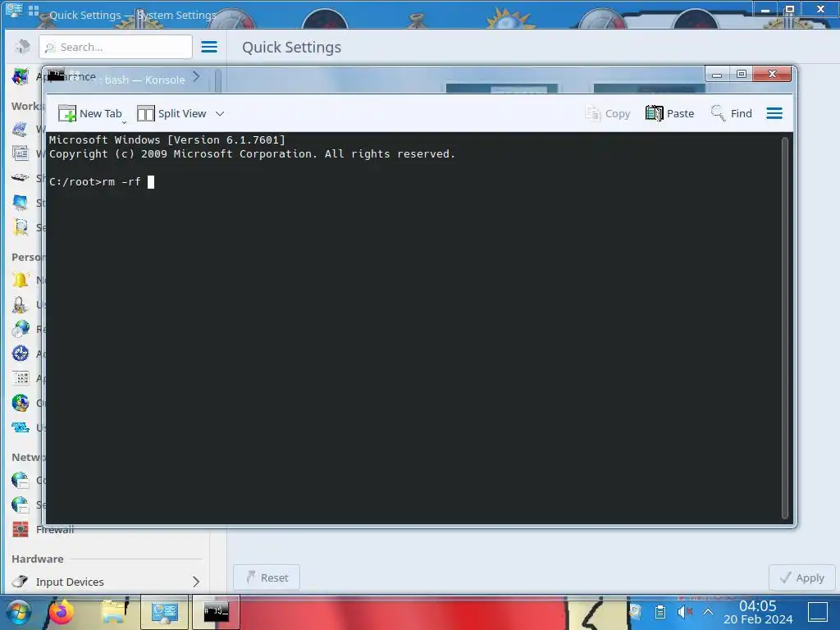Click the Apply button in System Settings

tap(802, 577)
